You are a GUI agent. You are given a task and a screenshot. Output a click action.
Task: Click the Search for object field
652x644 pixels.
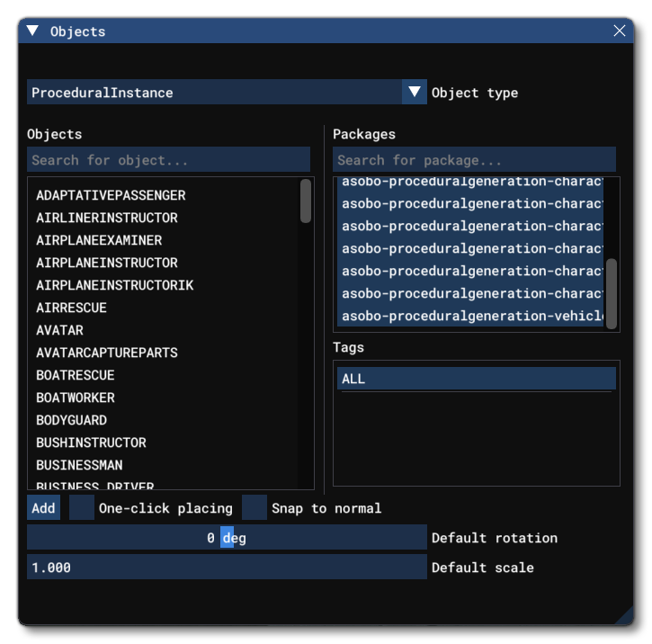pos(168,160)
